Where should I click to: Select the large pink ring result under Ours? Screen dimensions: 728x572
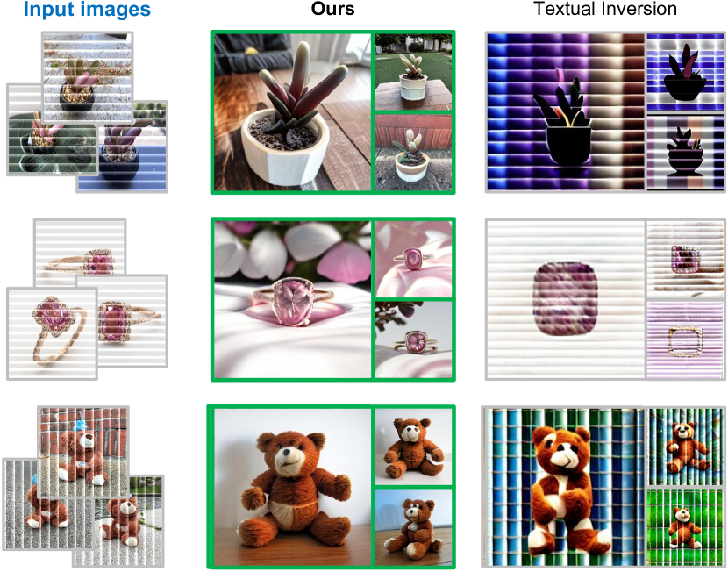click(x=292, y=299)
